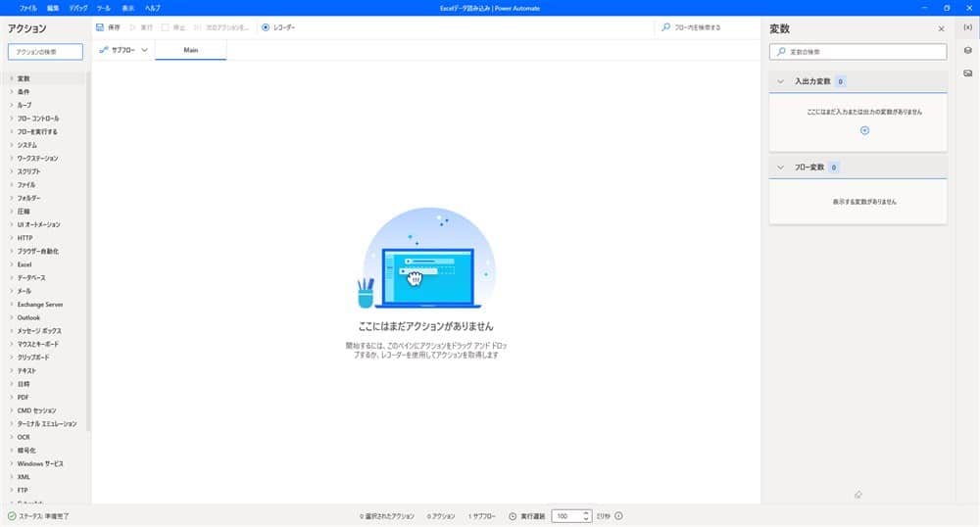Screen dimensions: 980x527
Task: Click the eraser icon in variables pane
Action: (858, 495)
